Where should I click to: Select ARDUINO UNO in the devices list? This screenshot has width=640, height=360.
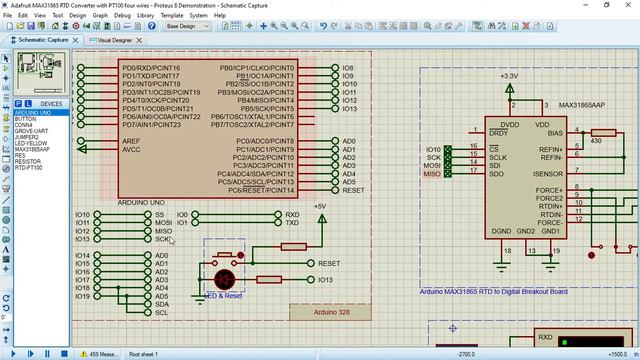coord(41,113)
